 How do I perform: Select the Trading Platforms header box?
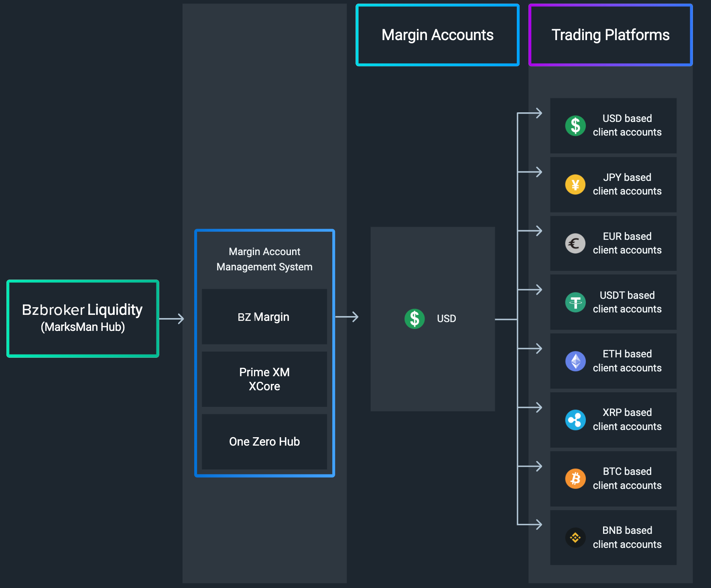pos(610,35)
